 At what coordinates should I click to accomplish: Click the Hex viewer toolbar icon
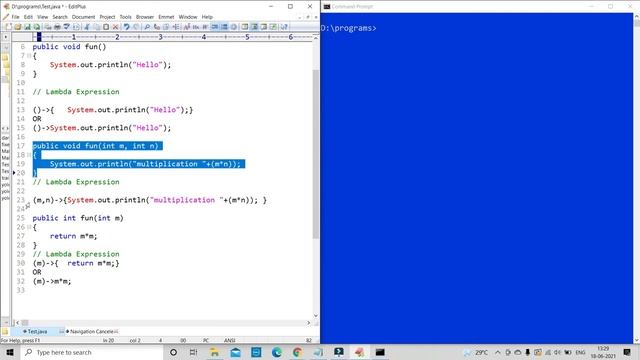(x=196, y=27)
